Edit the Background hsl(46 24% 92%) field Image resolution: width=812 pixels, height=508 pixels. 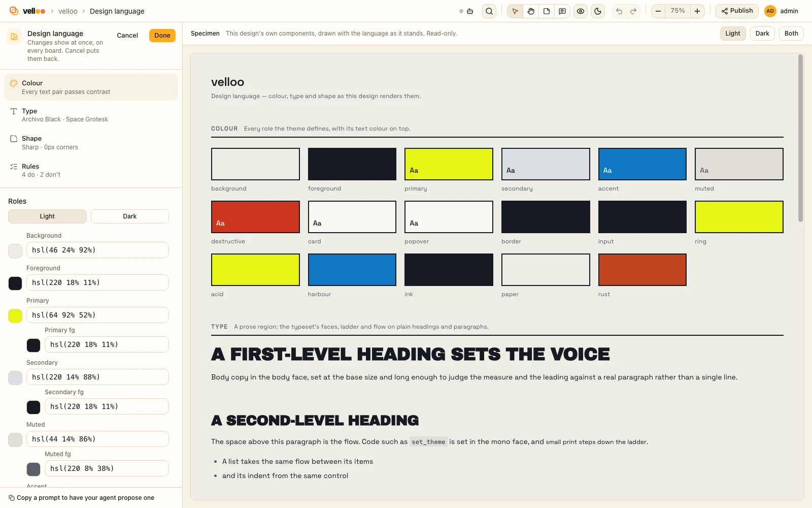coord(97,250)
